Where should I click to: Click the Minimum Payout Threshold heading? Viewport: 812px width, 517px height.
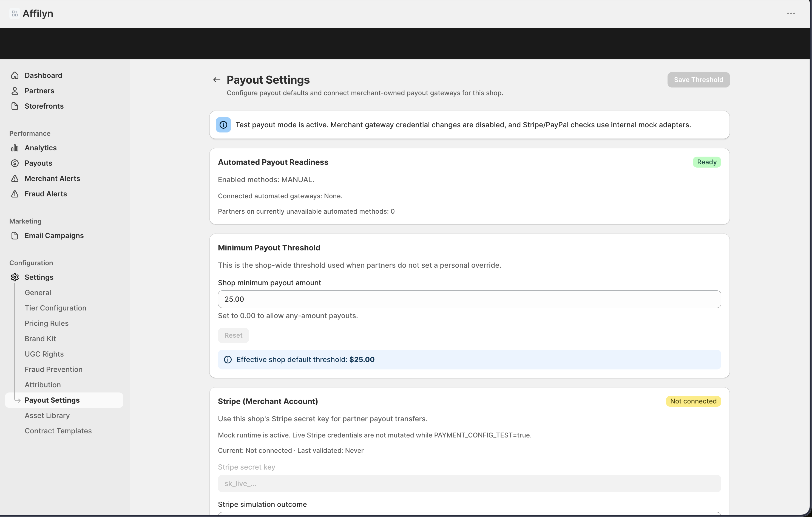(269, 248)
